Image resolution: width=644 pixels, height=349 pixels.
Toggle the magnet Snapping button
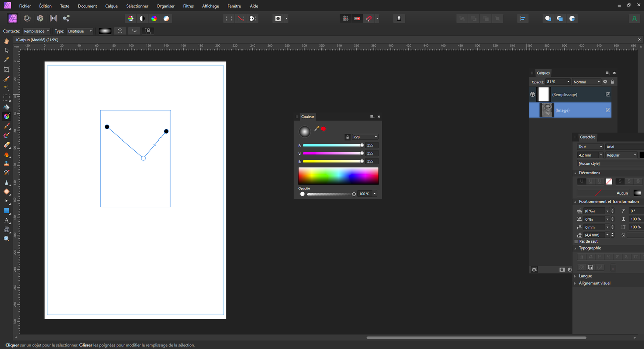tap(369, 18)
